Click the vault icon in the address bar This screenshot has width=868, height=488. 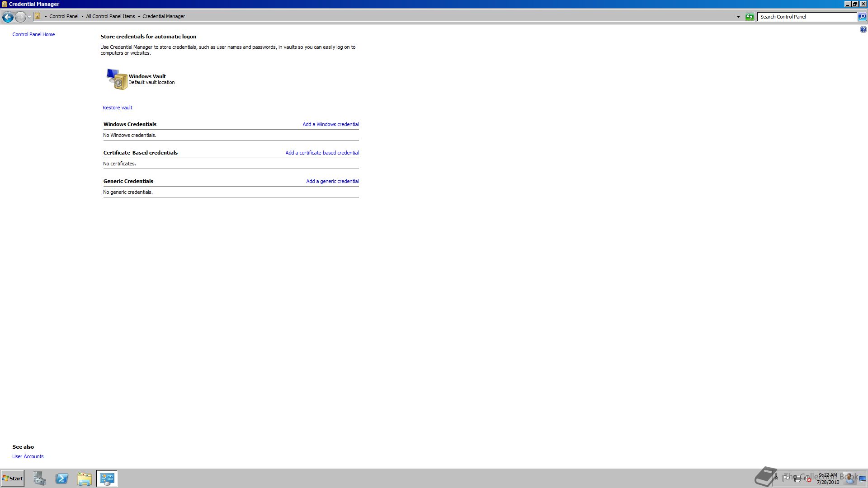pyautogui.click(x=38, y=16)
